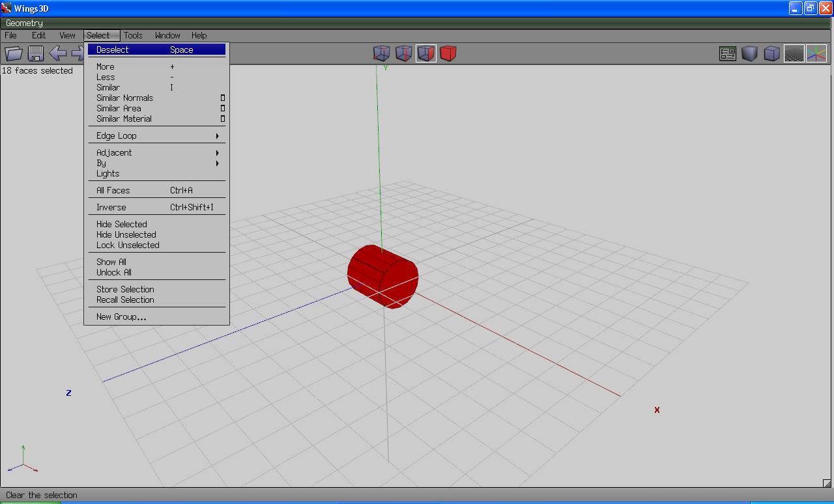Click the Undo left arrow icon
834x504 pixels.
point(58,53)
